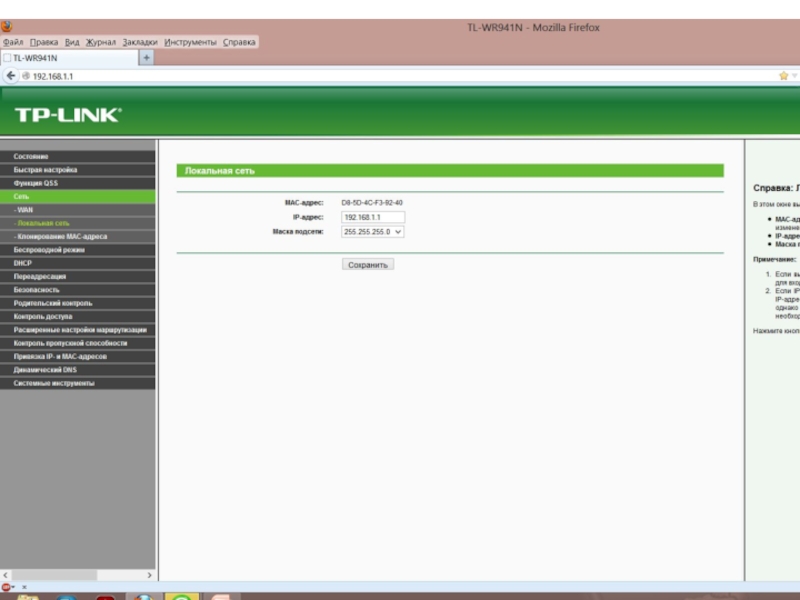Click the TP-LINK logo in header

click(68, 115)
